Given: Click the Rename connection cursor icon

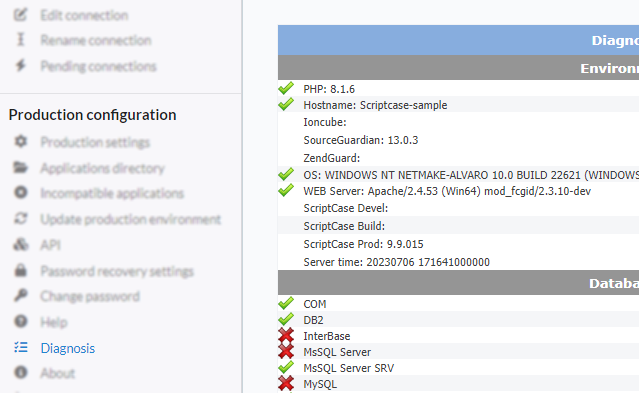Looking at the screenshot, I should (20, 40).
